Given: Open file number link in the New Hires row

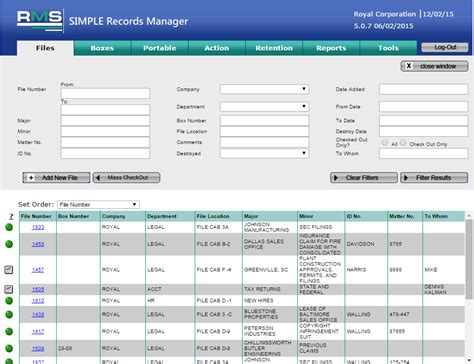Looking at the screenshot, I should [38, 301].
